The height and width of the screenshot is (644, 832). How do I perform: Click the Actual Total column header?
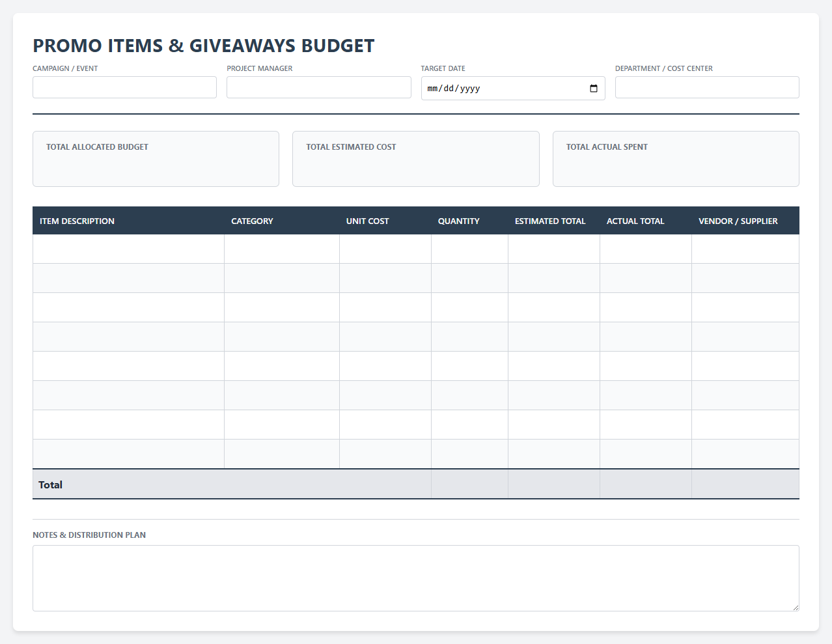[646, 221]
